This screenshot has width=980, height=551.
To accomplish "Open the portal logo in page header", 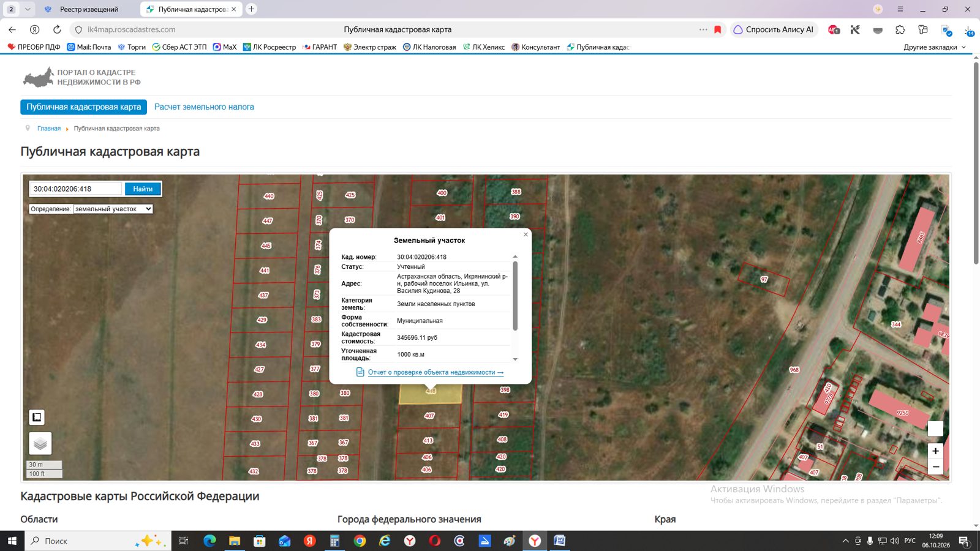I will pos(82,77).
